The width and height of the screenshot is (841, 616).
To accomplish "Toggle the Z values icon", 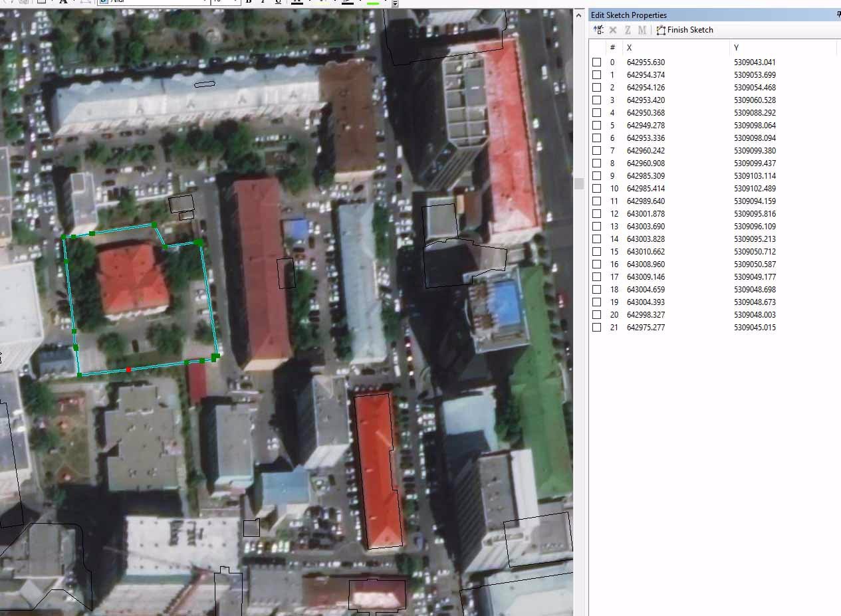I will click(x=628, y=30).
